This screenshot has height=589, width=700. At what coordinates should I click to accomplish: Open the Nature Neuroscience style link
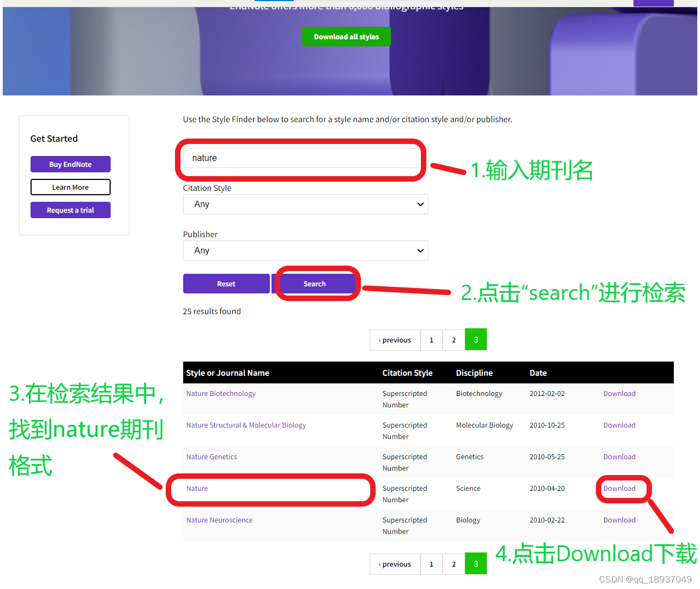click(219, 520)
